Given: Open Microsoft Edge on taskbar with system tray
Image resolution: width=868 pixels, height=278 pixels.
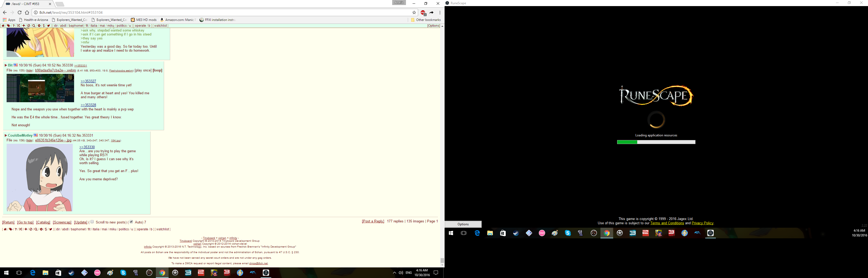Looking at the screenshot, I should [x=33, y=273].
